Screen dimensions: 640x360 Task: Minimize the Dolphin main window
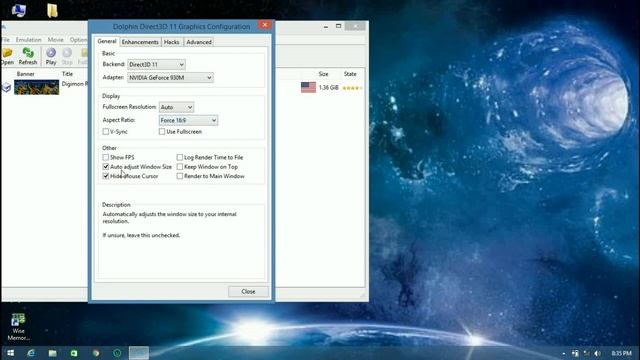(x=326, y=27)
